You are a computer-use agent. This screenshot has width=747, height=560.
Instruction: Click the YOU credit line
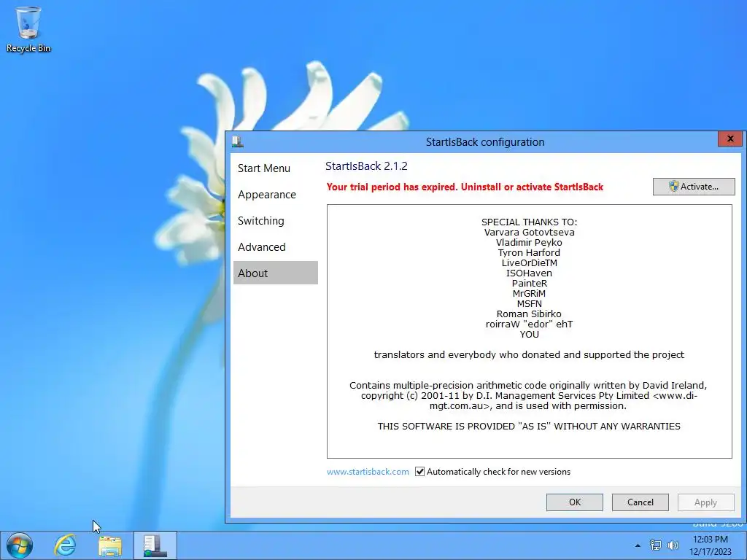(x=530, y=335)
